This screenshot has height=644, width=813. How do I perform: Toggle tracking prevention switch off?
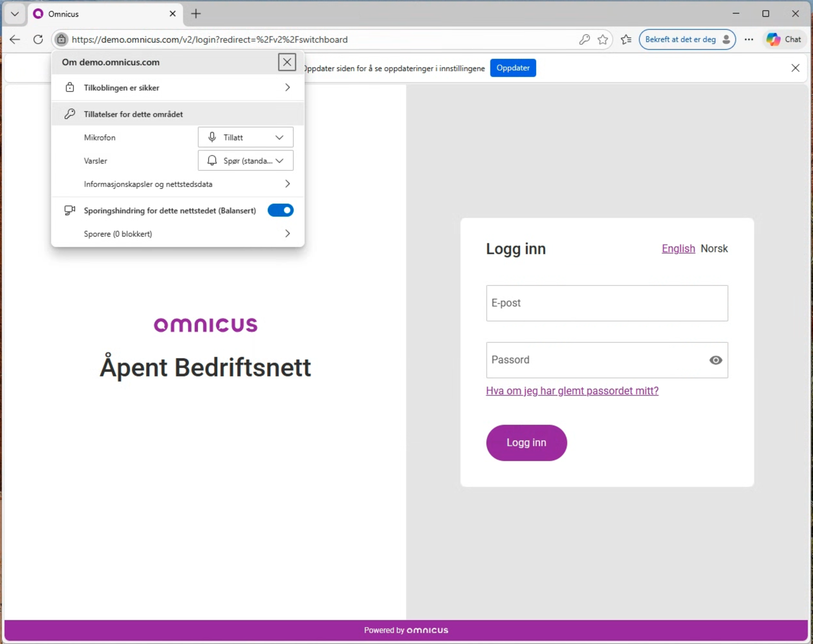click(x=280, y=210)
